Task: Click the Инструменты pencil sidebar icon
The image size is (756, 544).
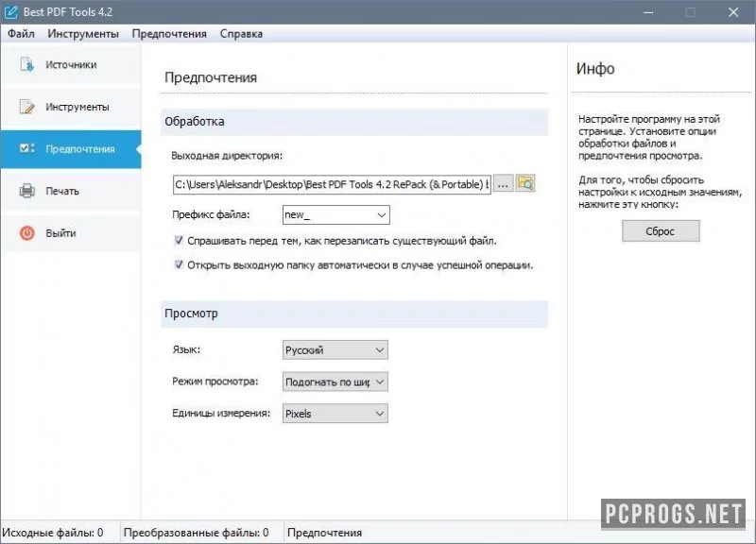Action: tap(27, 107)
